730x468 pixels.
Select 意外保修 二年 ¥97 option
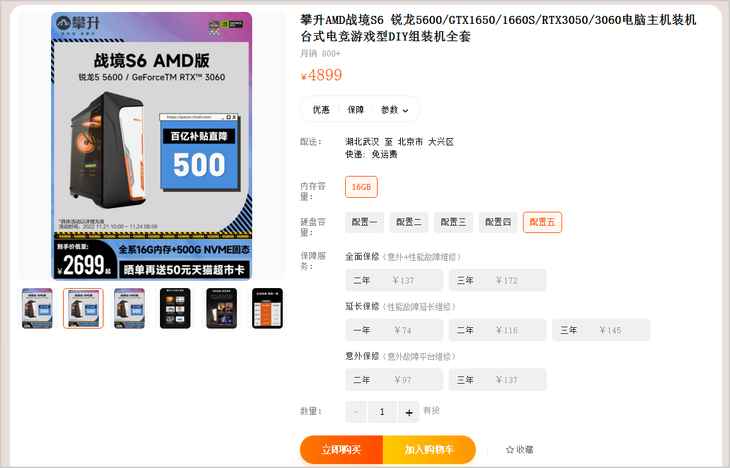click(x=394, y=380)
